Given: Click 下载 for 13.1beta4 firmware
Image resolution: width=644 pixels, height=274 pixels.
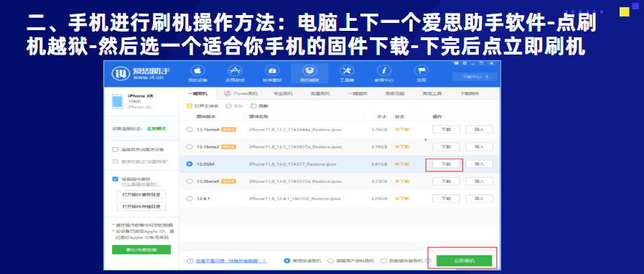Looking at the screenshot, I should [446, 130].
